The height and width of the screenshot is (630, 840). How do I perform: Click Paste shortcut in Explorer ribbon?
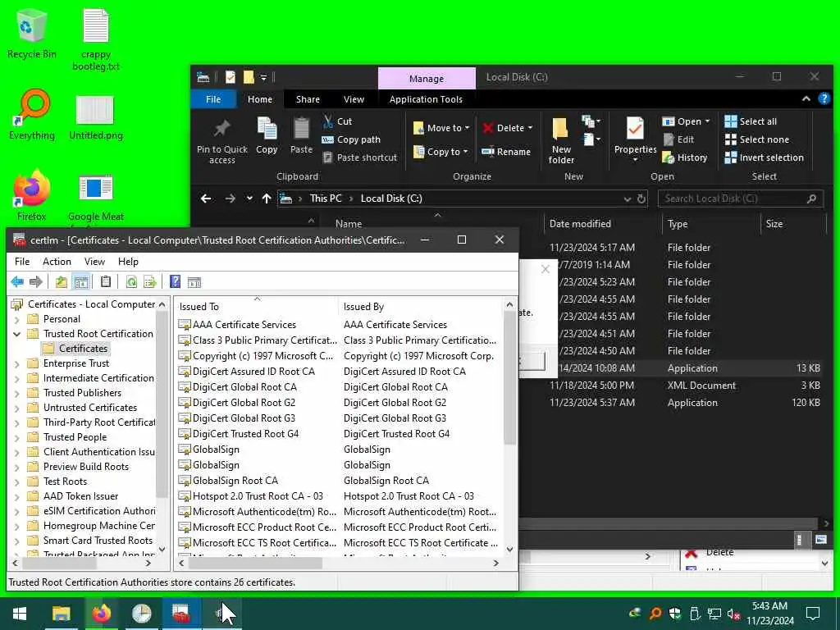[x=360, y=157]
